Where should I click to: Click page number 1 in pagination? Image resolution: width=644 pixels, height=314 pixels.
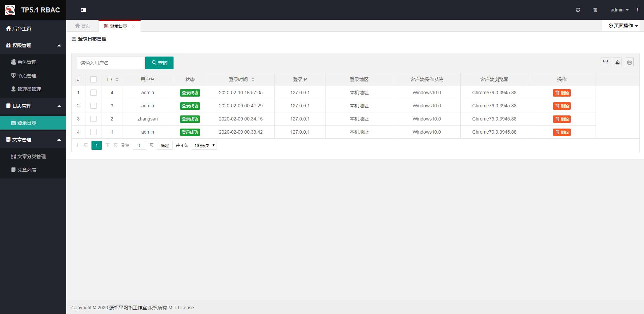coord(97,145)
